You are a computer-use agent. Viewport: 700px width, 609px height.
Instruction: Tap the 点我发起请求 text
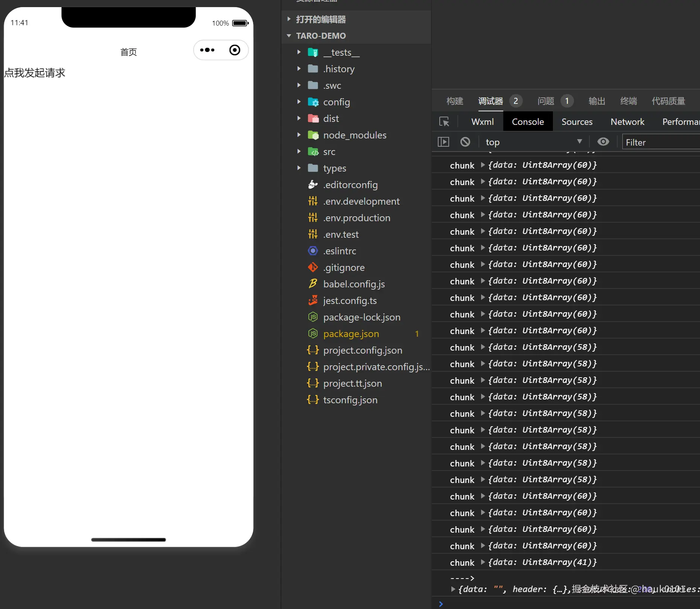click(x=35, y=73)
